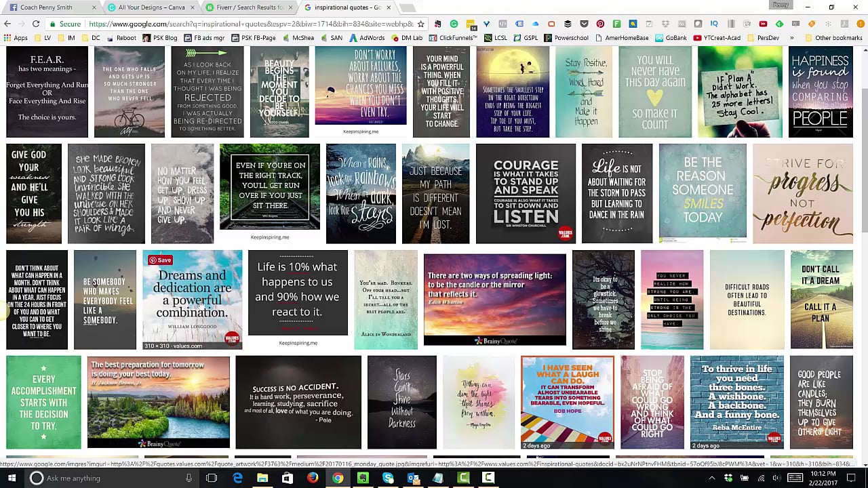Open the two ways of spreading light image
This screenshot has width=868, height=488.
[x=495, y=300]
